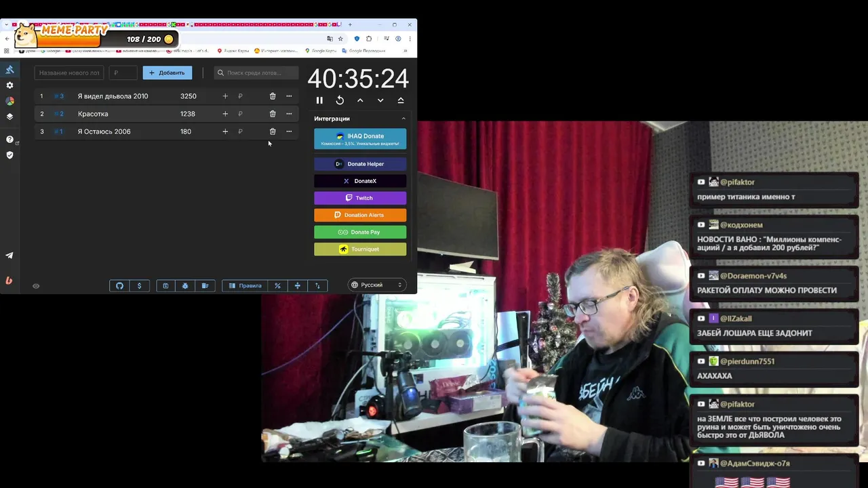Add amount plus icon for Я Остаюсь 2006
868x488 pixels.
tap(225, 131)
